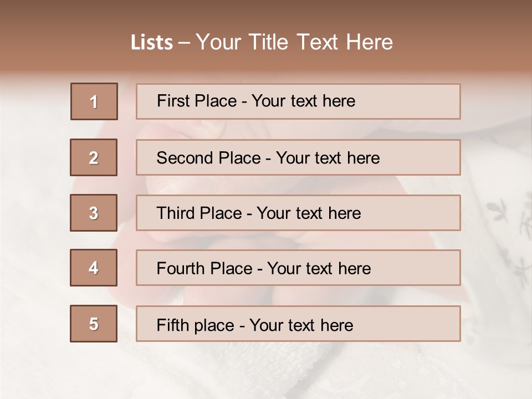
Task: Select the number 3 box
Action: tap(94, 213)
